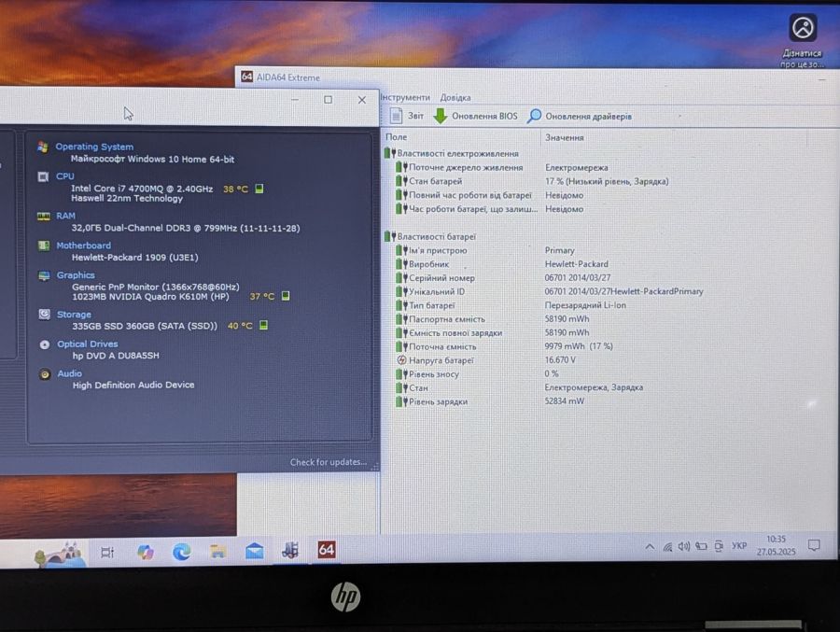The image size is (840, 632).
Task: Open the RAM section link
Action: click(65, 216)
